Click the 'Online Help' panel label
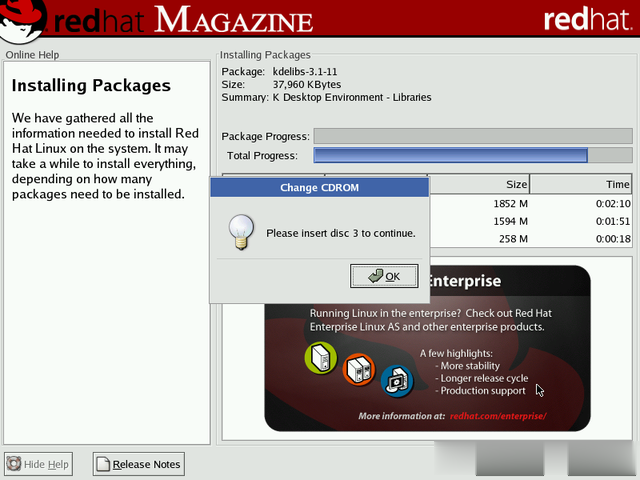The height and width of the screenshot is (480, 640). pyautogui.click(x=32, y=55)
